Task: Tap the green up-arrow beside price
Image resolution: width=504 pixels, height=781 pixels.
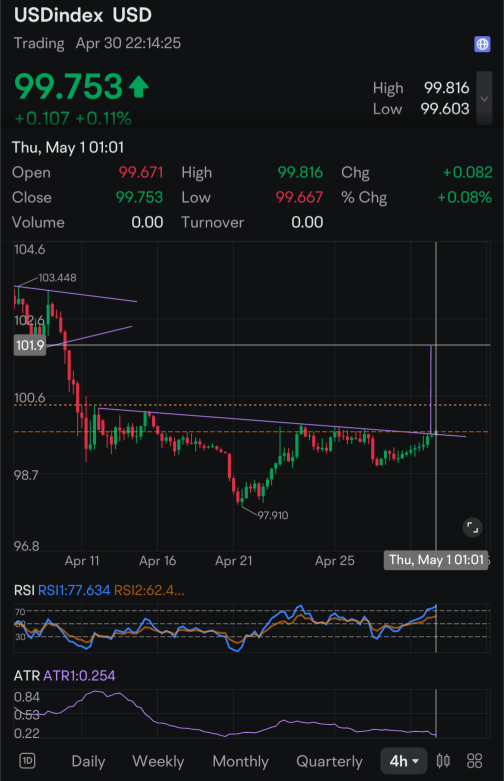Action: (138, 87)
